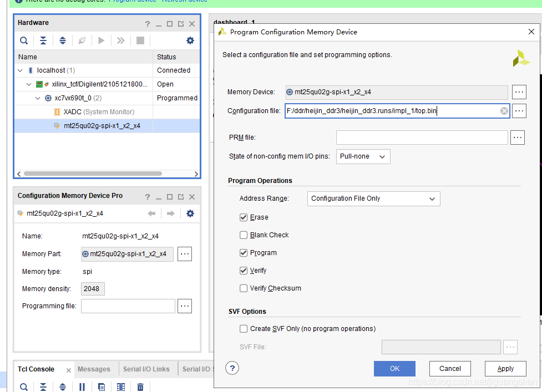Collapse all in Hardware panel toolbar
This screenshot has width=542, height=392.
click(43, 41)
